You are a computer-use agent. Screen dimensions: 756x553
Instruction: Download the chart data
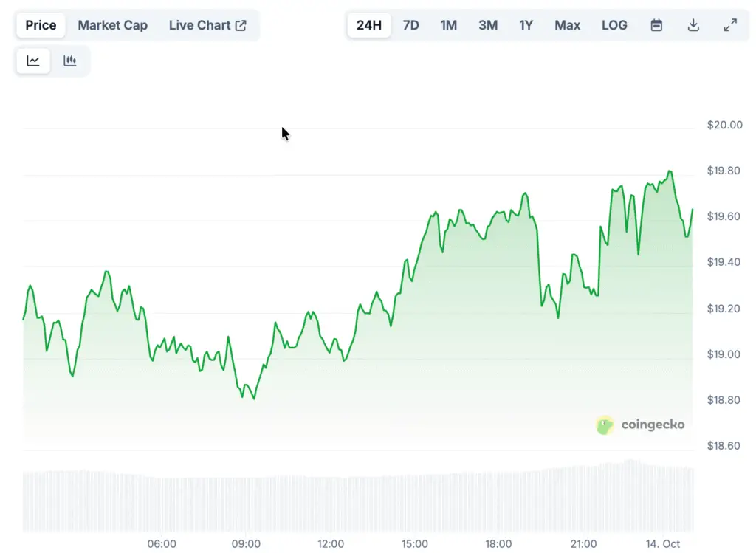click(693, 25)
